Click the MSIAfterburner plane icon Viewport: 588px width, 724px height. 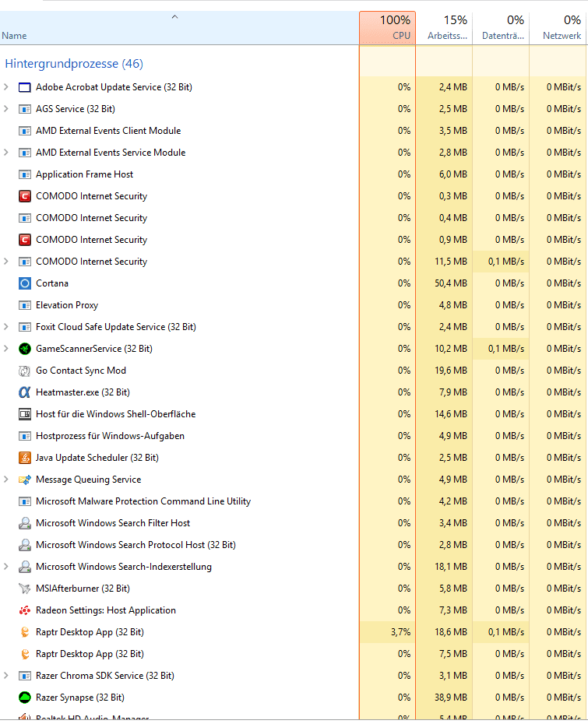click(x=24, y=589)
